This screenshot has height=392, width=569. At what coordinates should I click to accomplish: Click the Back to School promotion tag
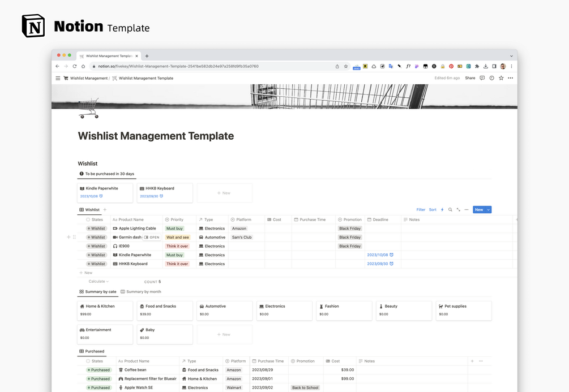coord(305,387)
